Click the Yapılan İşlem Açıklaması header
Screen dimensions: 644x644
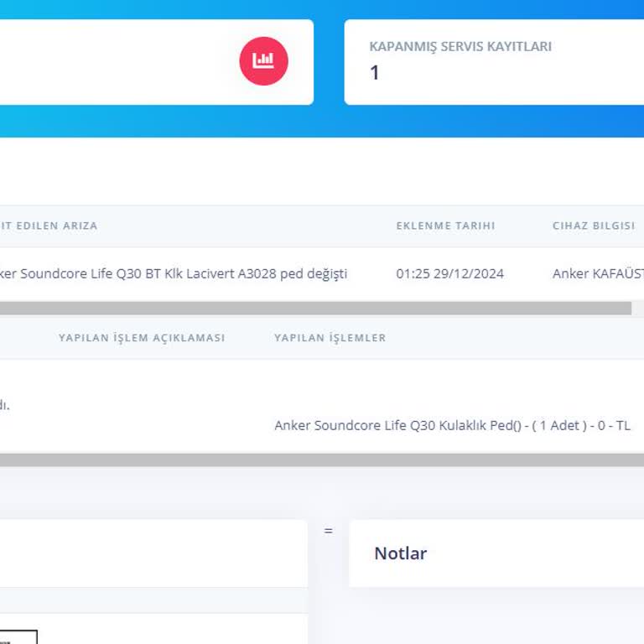click(142, 338)
